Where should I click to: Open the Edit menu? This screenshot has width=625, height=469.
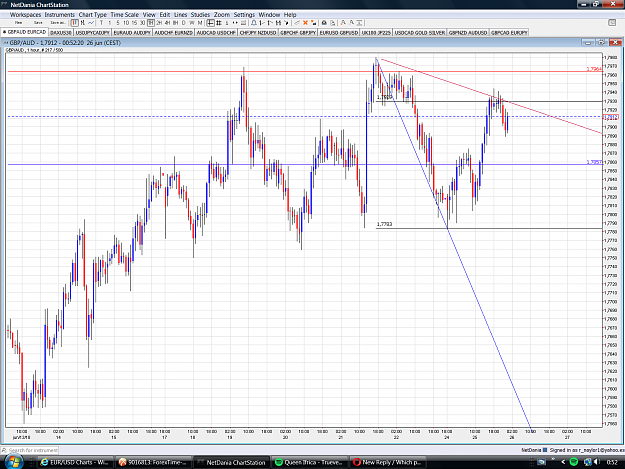pos(165,15)
